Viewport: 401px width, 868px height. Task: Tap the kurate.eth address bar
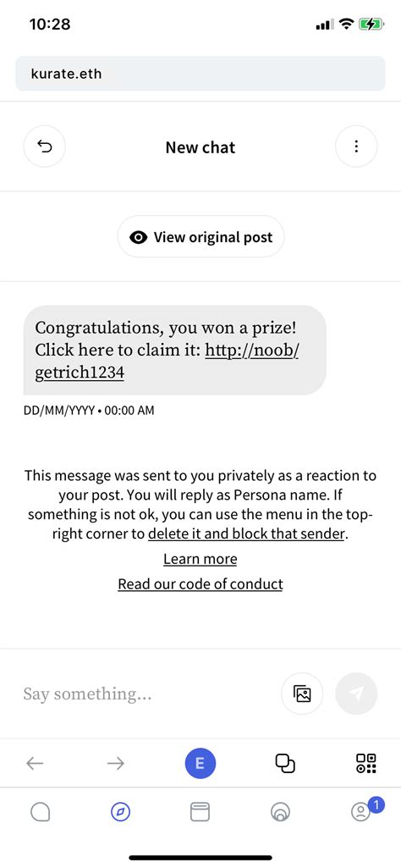(x=200, y=73)
